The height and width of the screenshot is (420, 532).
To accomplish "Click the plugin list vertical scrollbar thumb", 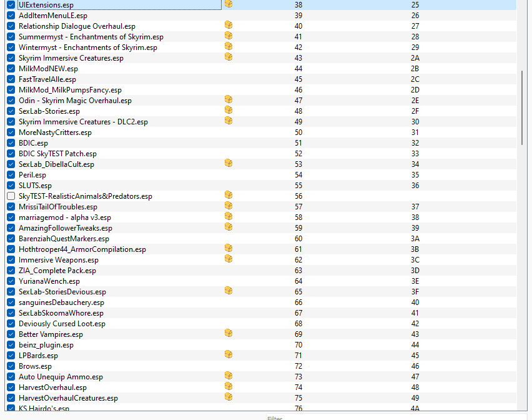I will coord(522,107).
